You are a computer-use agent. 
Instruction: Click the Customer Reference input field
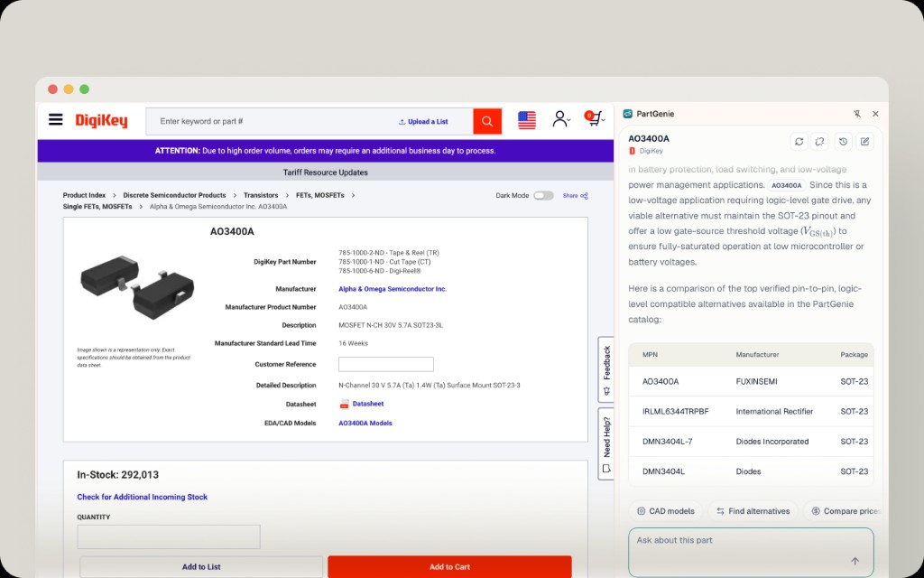(x=386, y=364)
